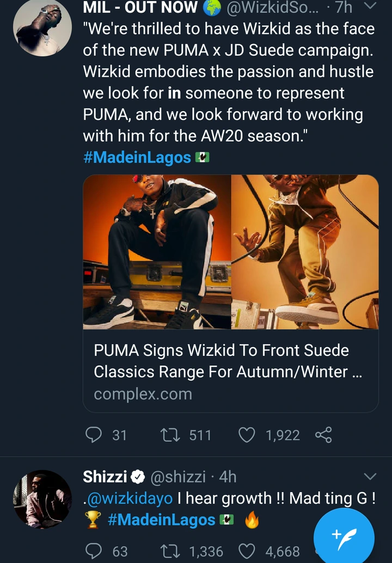Open #MadeinLagos hashtag in Shizzi's tweet

[x=161, y=520]
